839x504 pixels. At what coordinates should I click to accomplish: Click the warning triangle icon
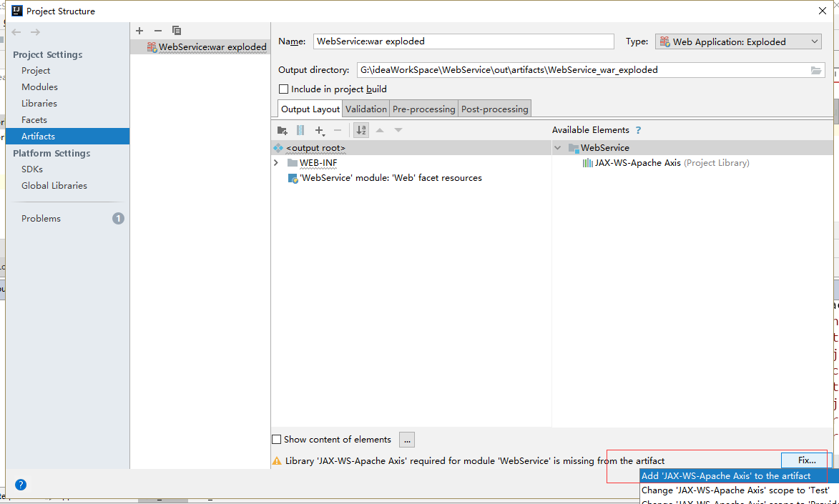click(x=277, y=460)
